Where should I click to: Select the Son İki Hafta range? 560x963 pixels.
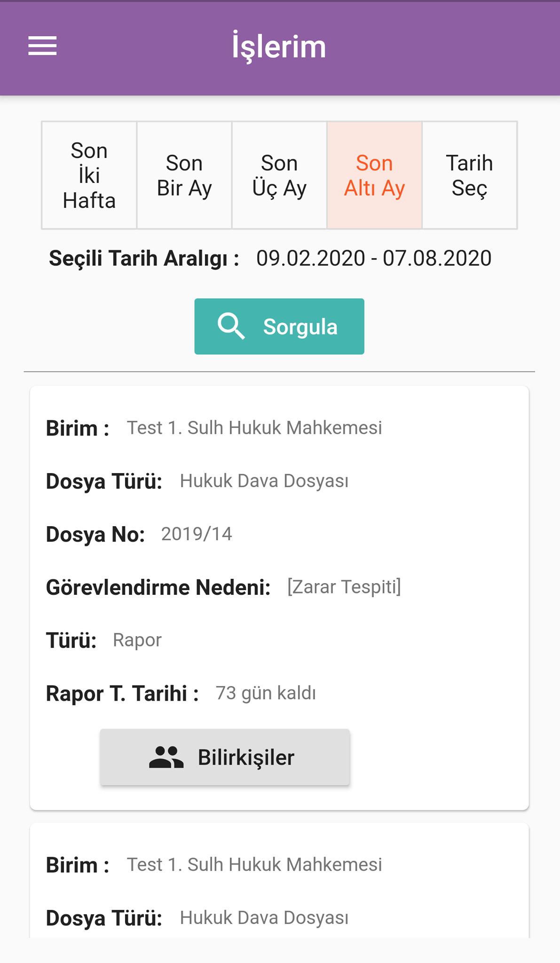click(89, 175)
